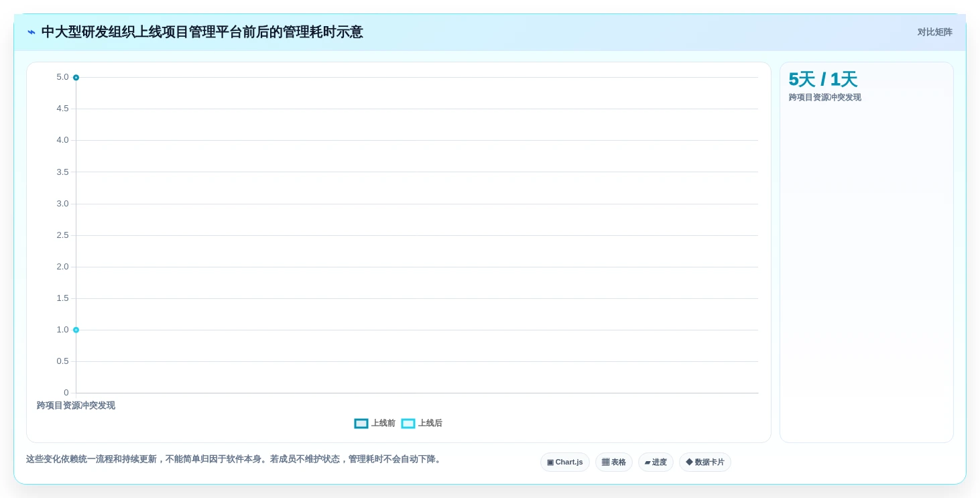Click the 4.5 y-axis tick label
The width and height of the screenshot is (980, 498).
(x=62, y=109)
